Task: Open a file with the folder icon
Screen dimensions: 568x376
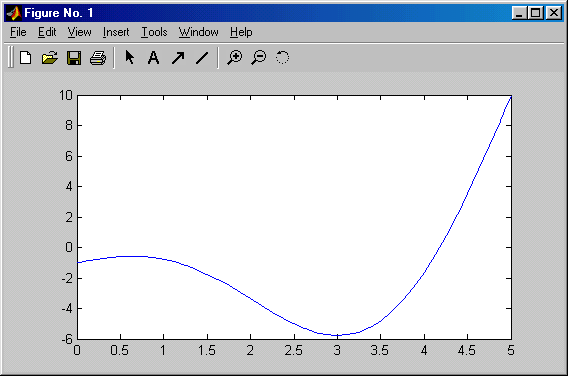Action: [x=50, y=58]
